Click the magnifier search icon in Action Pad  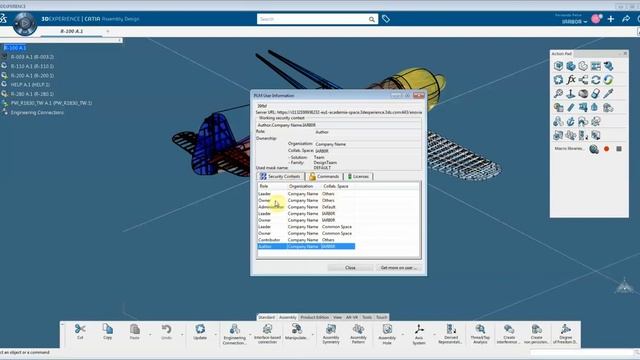pos(558,93)
